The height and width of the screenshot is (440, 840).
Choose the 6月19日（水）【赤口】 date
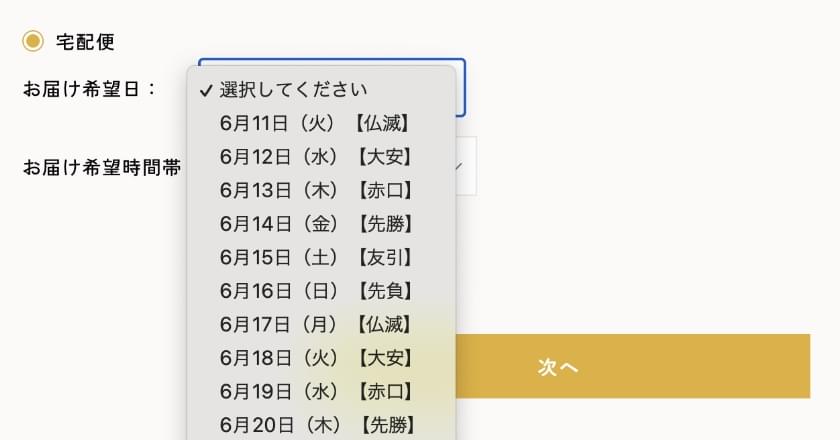316,391
